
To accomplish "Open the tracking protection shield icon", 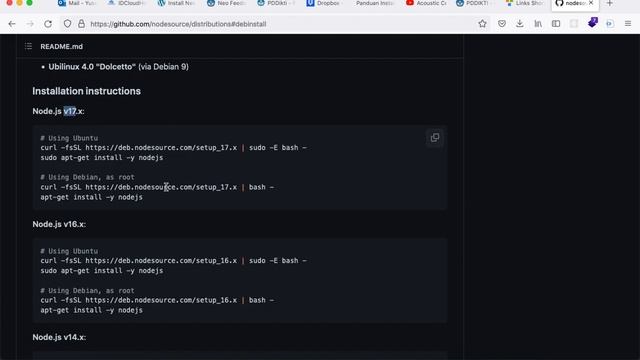I will click(67, 24).
